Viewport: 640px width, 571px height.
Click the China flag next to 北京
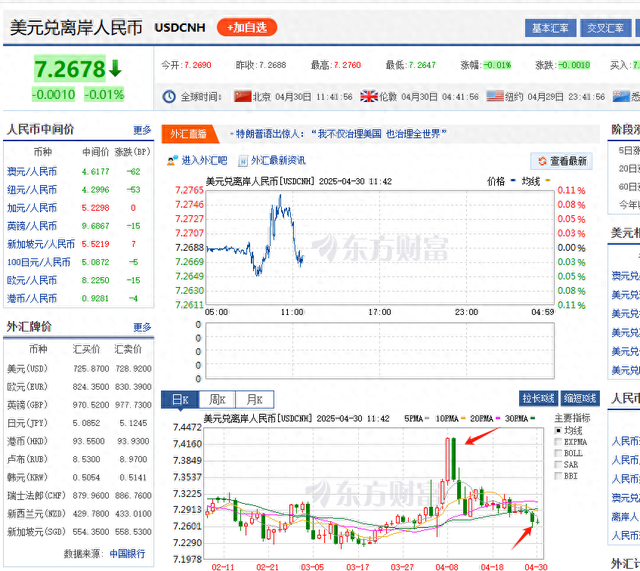click(x=242, y=96)
